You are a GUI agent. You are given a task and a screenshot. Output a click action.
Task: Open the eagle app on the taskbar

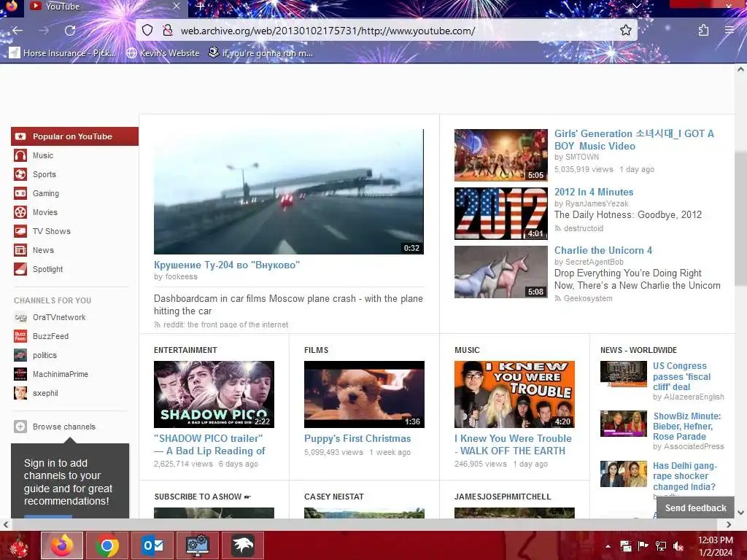coord(242,545)
